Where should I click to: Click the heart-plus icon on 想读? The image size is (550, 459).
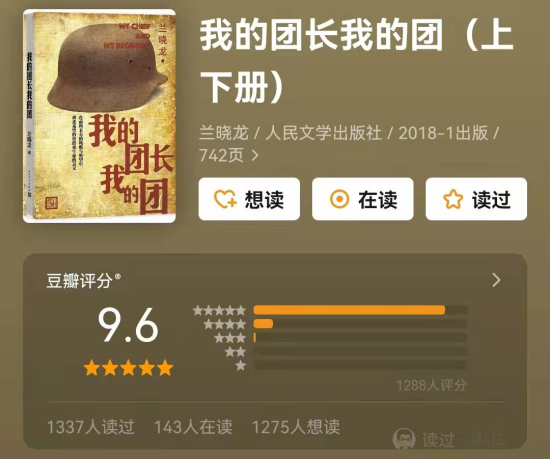click(x=225, y=199)
